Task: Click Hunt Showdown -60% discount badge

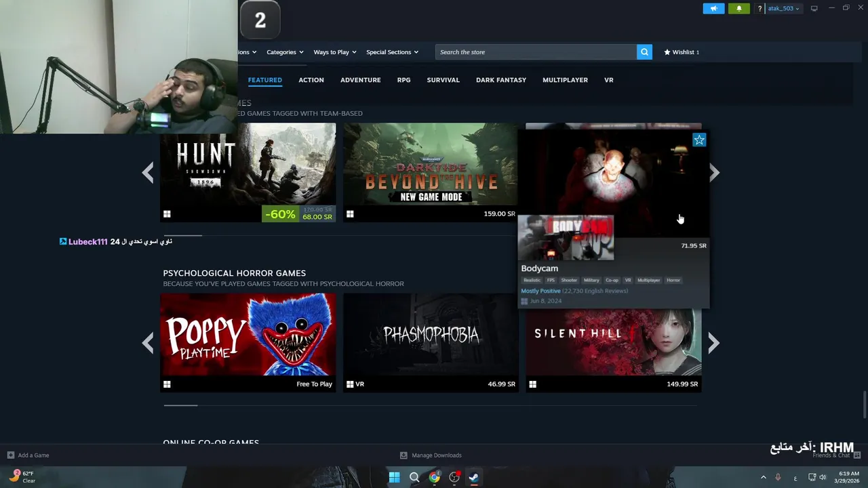Action: (280, 214)
